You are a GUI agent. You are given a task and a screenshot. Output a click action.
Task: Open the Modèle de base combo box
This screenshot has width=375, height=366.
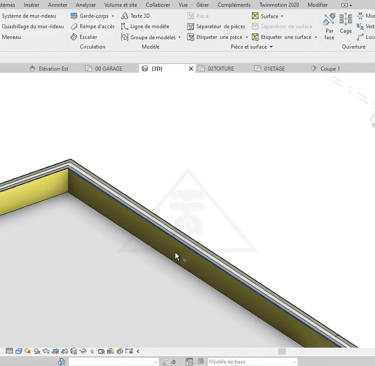[252, 362]
